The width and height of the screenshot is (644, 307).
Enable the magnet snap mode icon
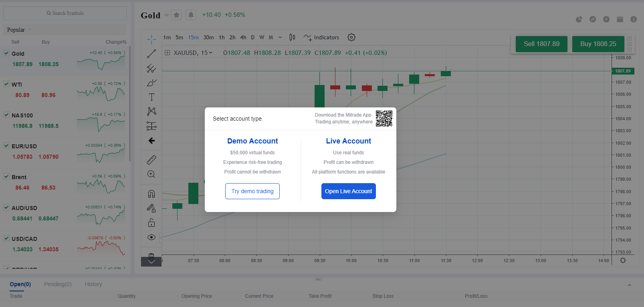click(151, 194)
